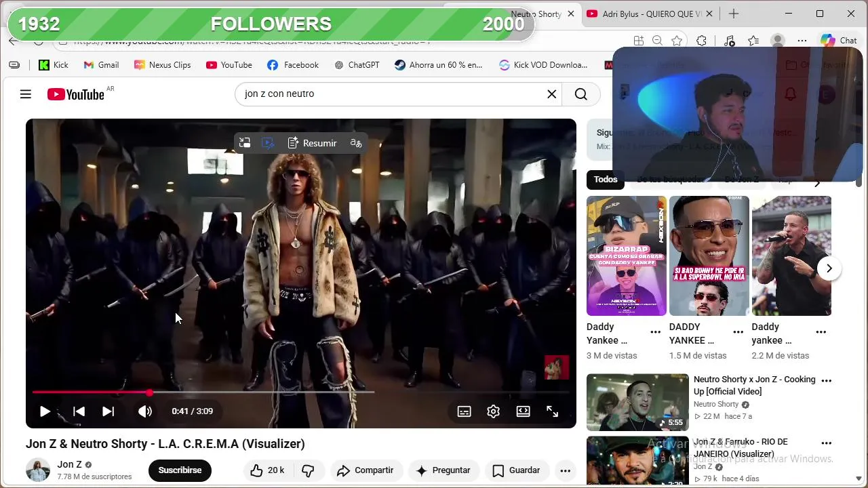Viewport: 868px width, 488px height.
Task: Mute the video volume
Action: (145, 411)
